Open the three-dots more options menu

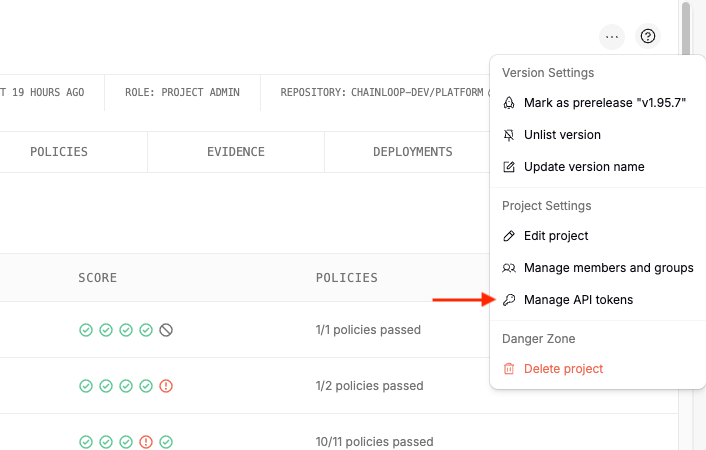(611, 36)
